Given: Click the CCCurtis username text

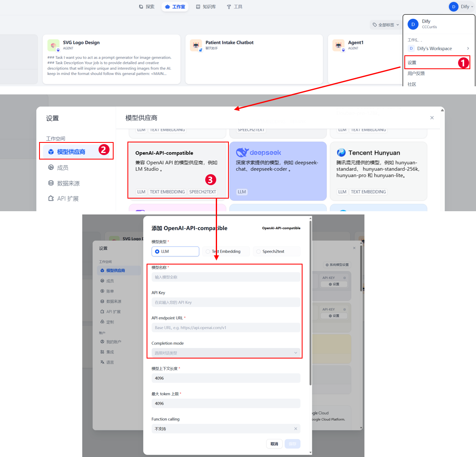Looking at the screenshot, I should [x=430, y=27].
